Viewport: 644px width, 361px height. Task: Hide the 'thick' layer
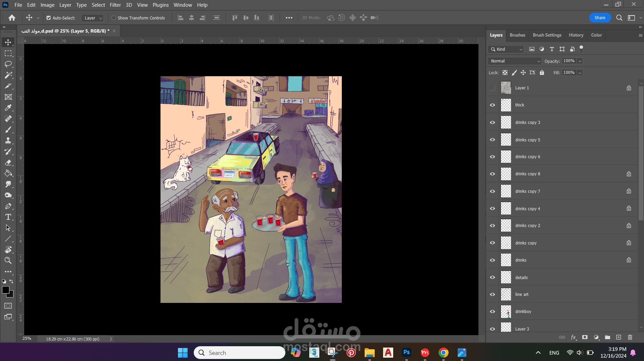coord(492,105)
